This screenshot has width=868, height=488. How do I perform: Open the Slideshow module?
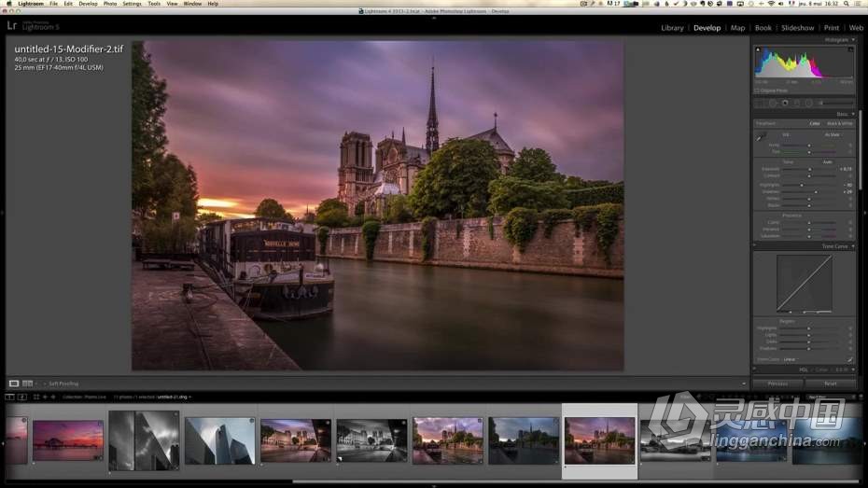(x=798, y=28)
